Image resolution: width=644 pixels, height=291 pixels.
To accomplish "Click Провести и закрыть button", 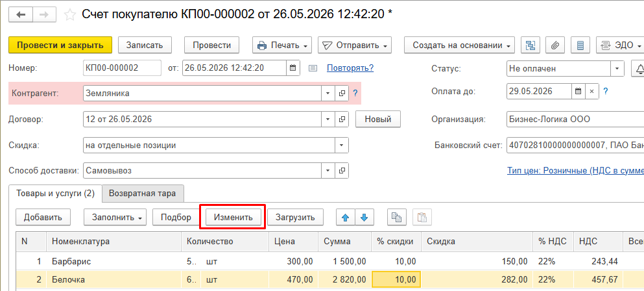I will [x=60, y=45].
